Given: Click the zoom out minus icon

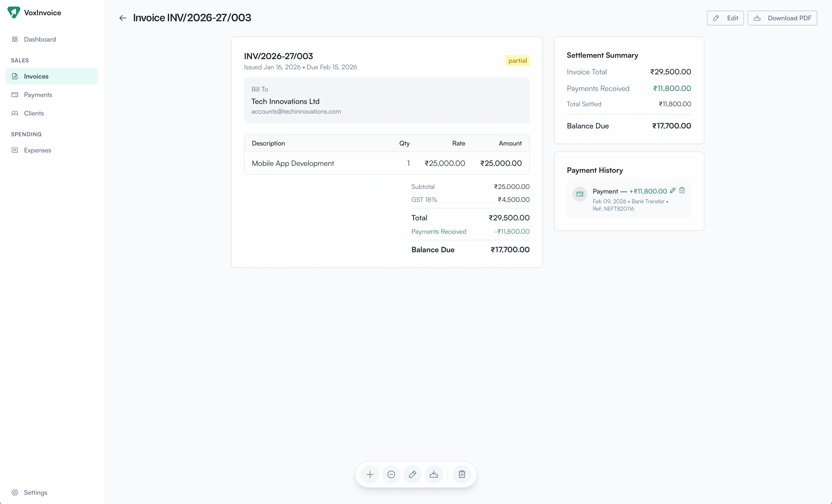Looking at the screenshot, I should point(391,474).
